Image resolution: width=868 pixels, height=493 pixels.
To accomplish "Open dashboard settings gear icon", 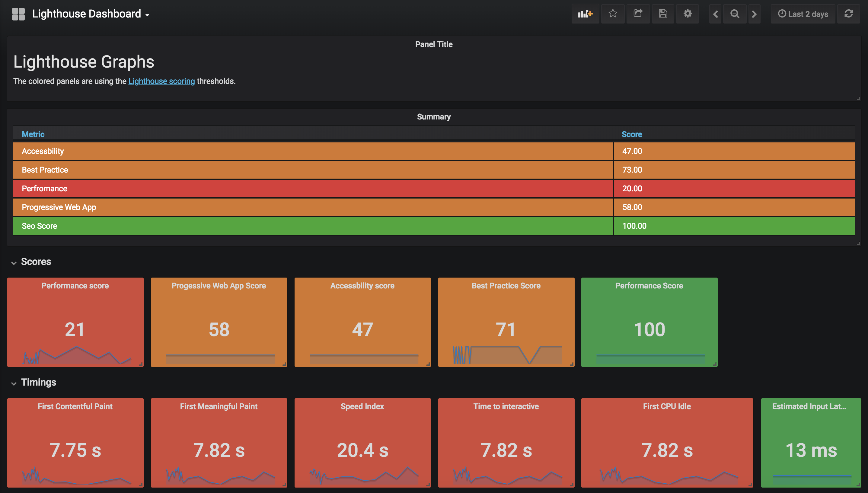I will (687, 14).
